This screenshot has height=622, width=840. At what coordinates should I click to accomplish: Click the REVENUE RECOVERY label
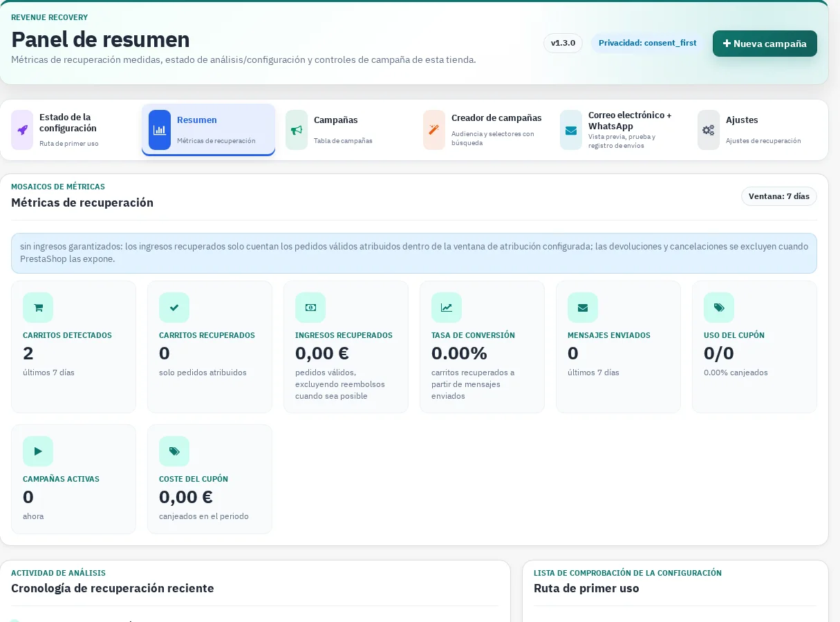49,17
